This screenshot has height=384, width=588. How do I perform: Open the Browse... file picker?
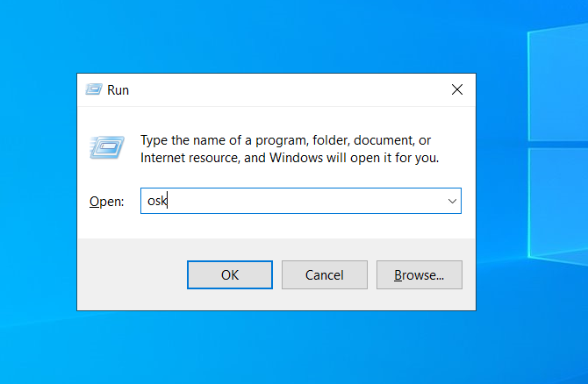pyautogui.click(x=419, y=275)
